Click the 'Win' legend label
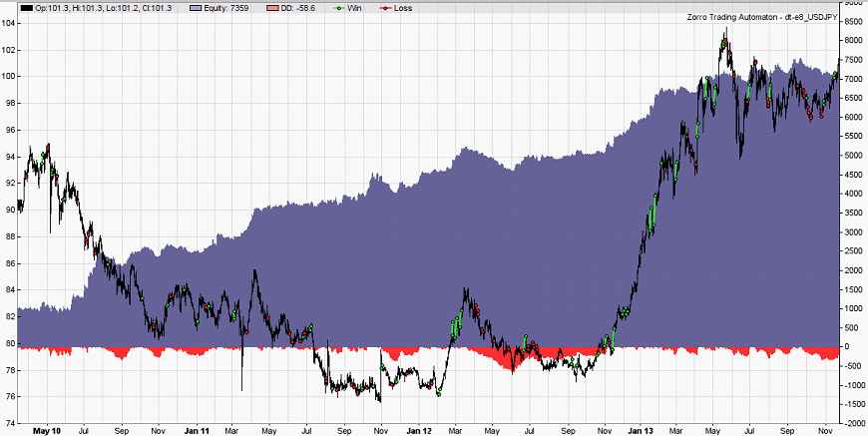868x436 pixels. tap(355, 8)
